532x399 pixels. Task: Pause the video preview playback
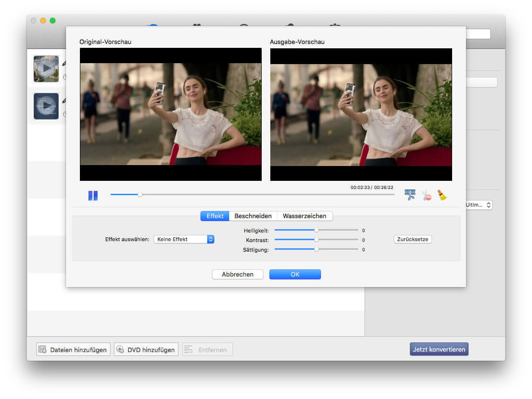pos(93,195)
